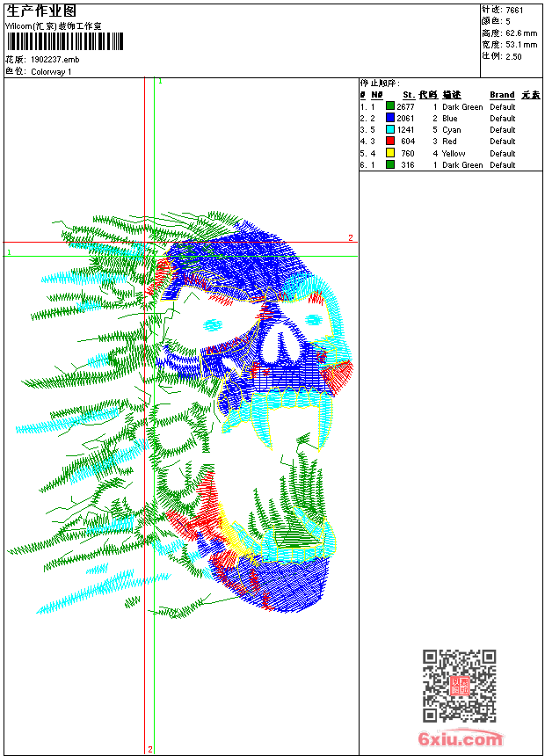The height and width of the screenshot is (756, 545).
Task: Click the width value 53.1 mm
Action: pos(521,45)
